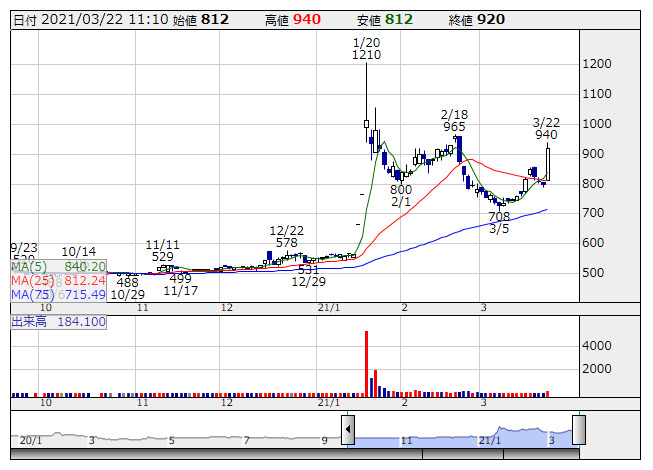Click the 531 12/29 low label
653x470 pixels.
pos(309,276)
